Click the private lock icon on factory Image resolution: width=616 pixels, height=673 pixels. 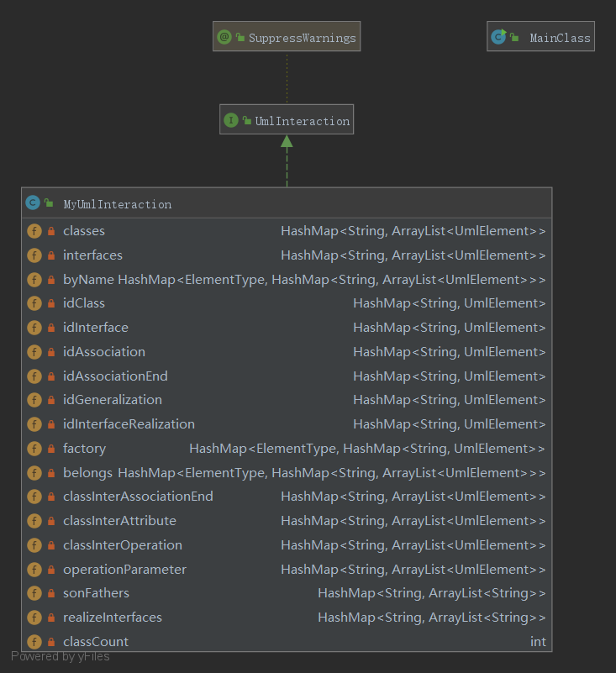click(x=51, y=449)
